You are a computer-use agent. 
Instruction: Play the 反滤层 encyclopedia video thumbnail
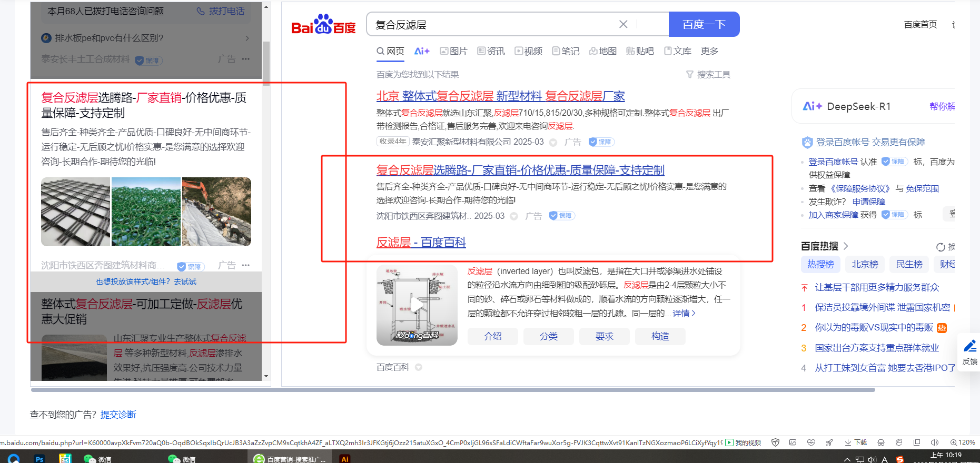(417, 305)
